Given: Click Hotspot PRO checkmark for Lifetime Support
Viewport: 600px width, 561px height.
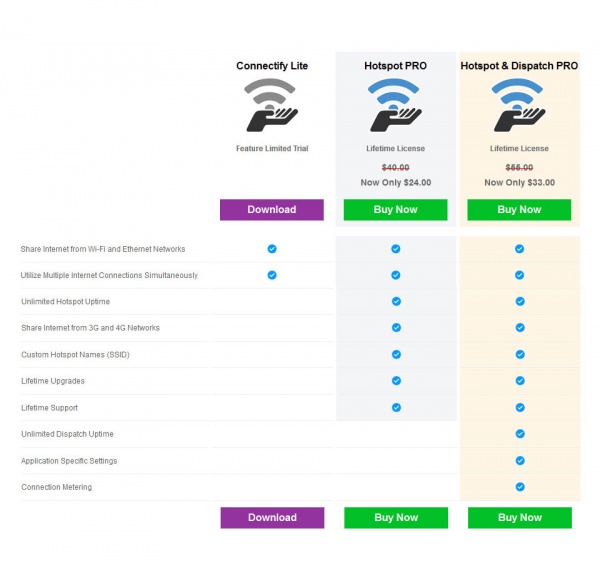Looking at the screenshot, I should point(396,407).
